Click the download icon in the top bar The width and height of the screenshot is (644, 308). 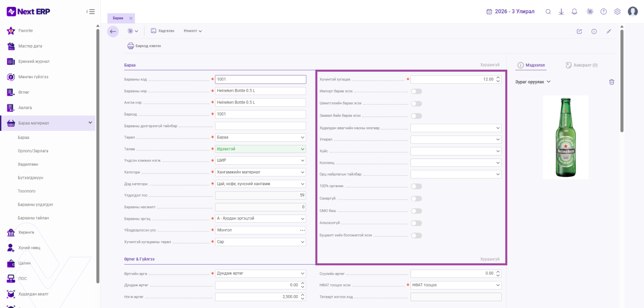[561, 12]
